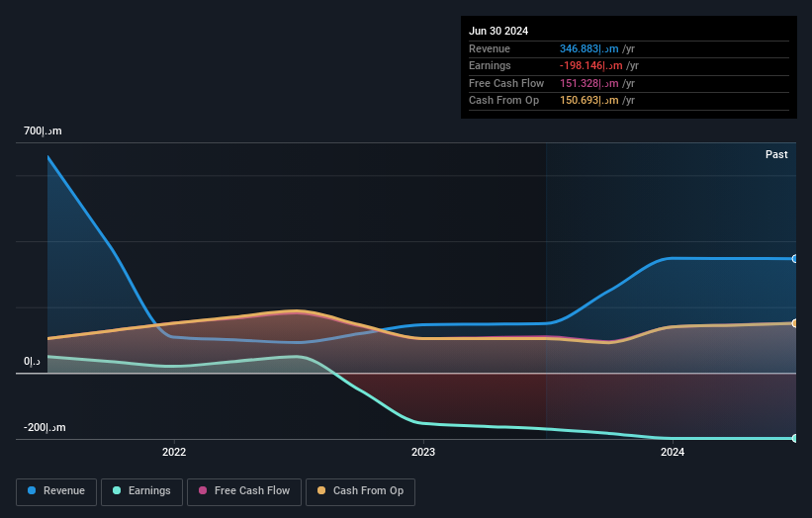Click the -200 y-axis label

point(45,427)
